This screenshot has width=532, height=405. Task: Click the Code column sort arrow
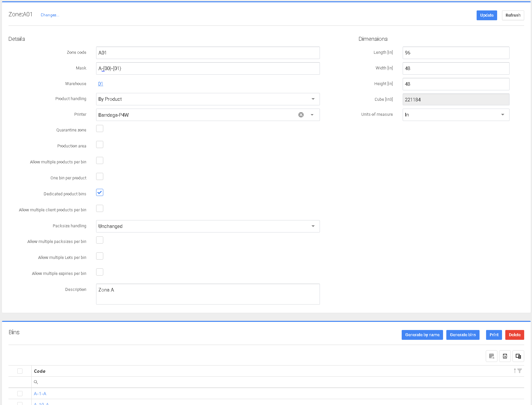515,371
